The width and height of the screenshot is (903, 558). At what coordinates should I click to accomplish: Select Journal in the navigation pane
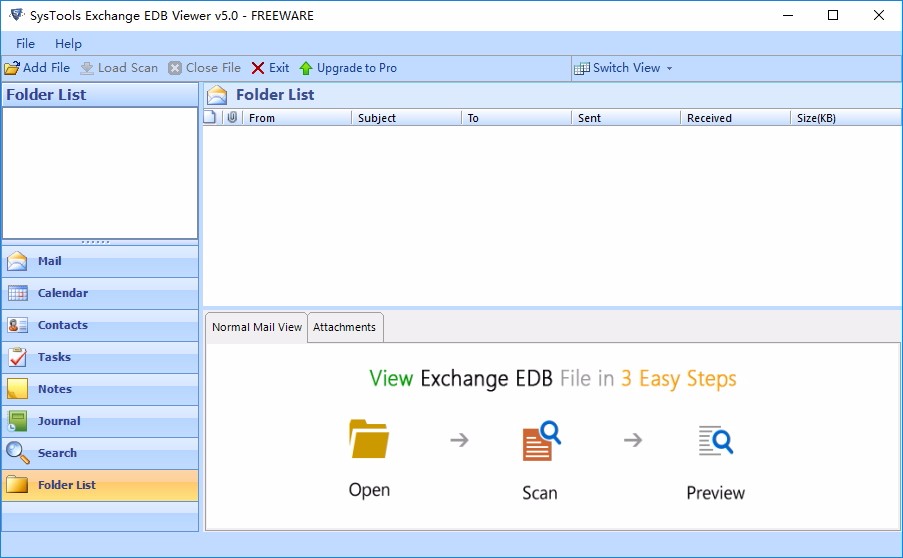point(100,421)
